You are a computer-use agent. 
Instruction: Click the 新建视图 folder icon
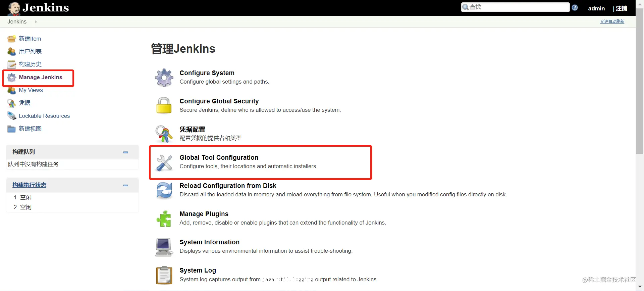(x=11, y=129)
